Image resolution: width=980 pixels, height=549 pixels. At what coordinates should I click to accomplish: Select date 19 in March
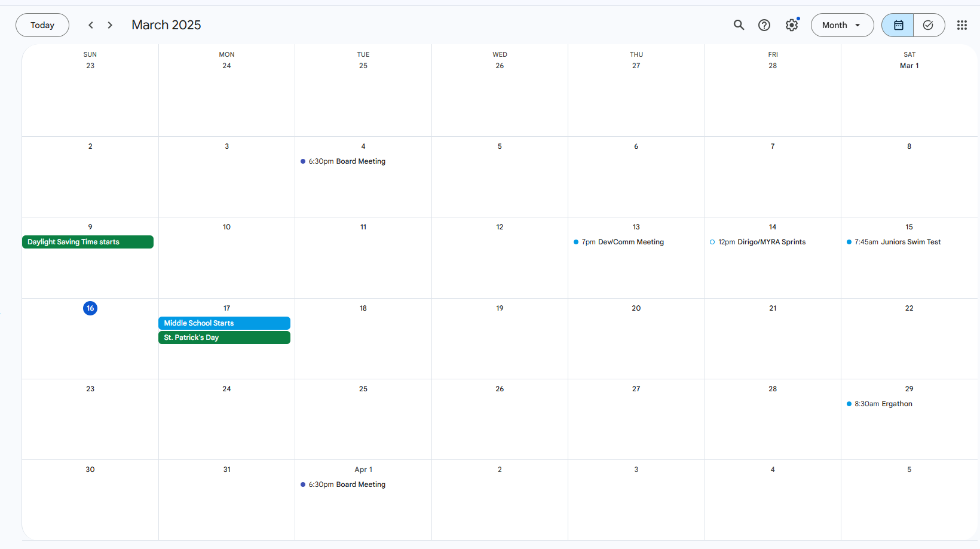(x=500, y=308)
